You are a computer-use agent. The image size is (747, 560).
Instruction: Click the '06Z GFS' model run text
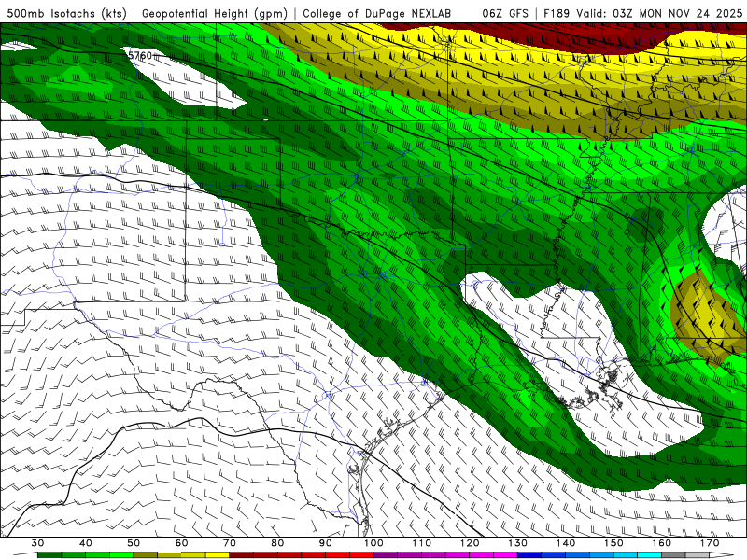coord(505,13)
